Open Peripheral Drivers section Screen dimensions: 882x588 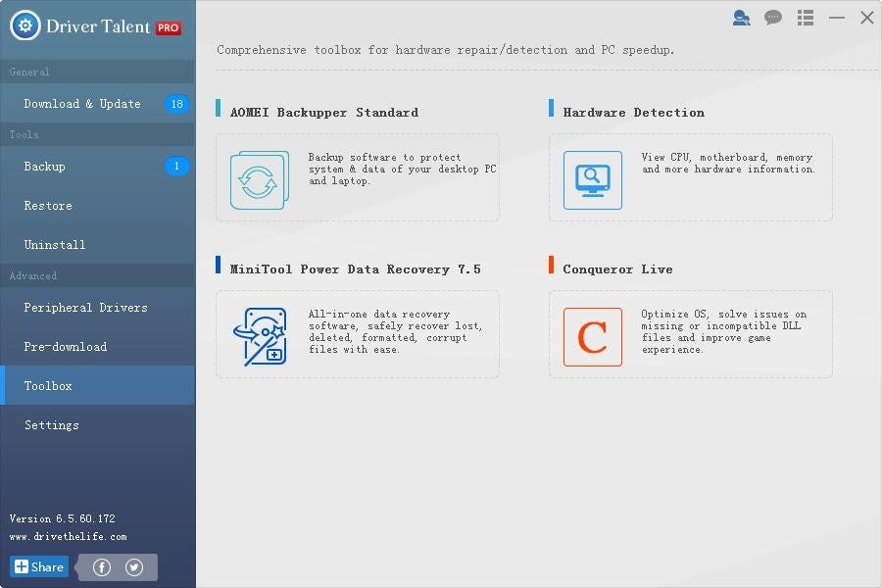tap(97, 307)
